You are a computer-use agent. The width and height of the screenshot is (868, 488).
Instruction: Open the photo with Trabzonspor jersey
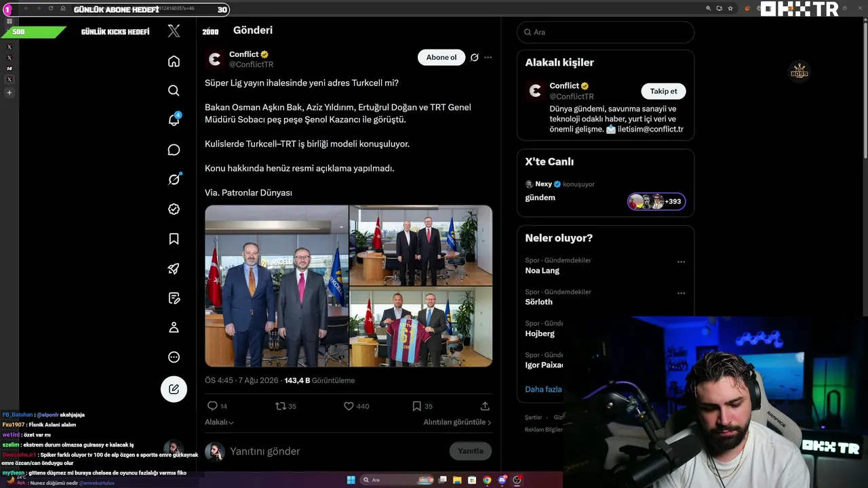[x=421, y=327]
